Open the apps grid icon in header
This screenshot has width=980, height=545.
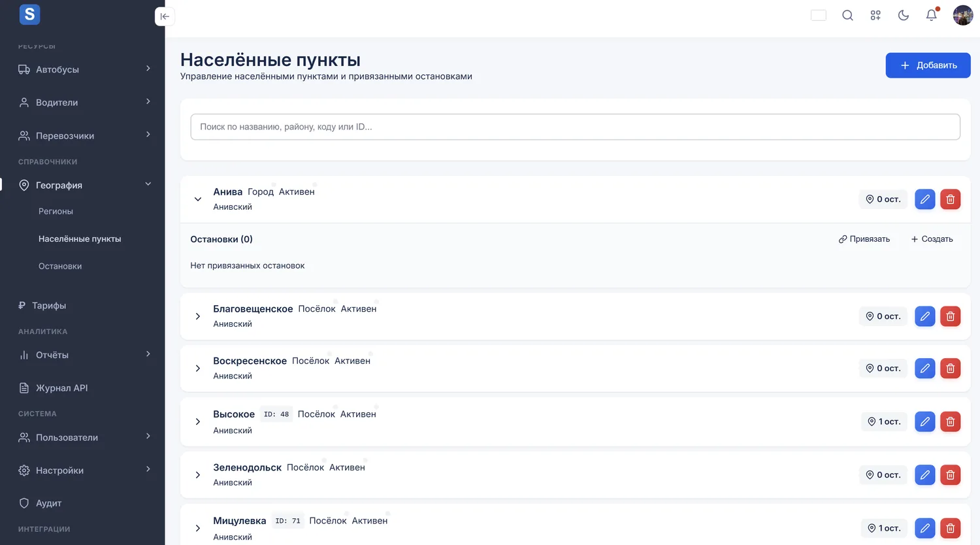(x=875, y=15)
